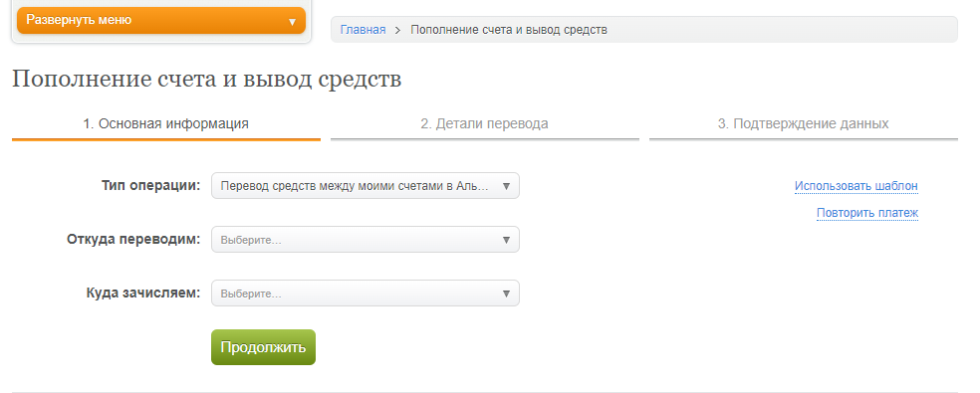
Task: Go to the 2. Детали перевода tab
Action: click(x=484, y=123)
